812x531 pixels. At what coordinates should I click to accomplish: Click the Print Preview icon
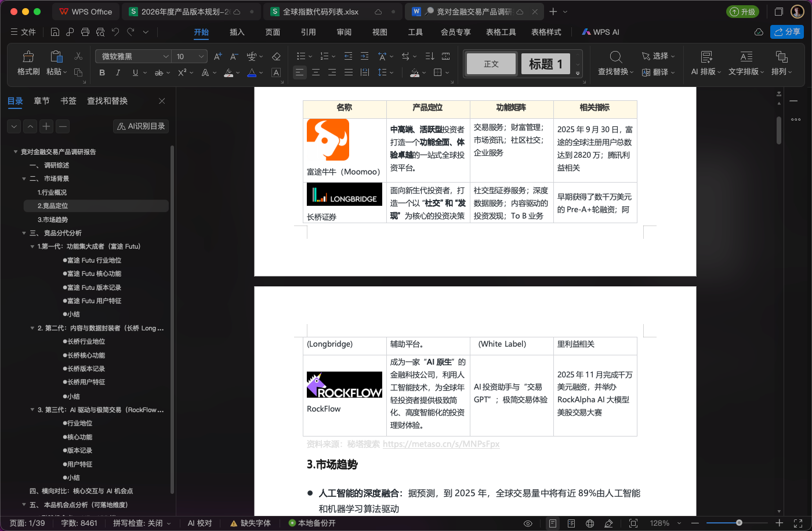coord(100,32)
